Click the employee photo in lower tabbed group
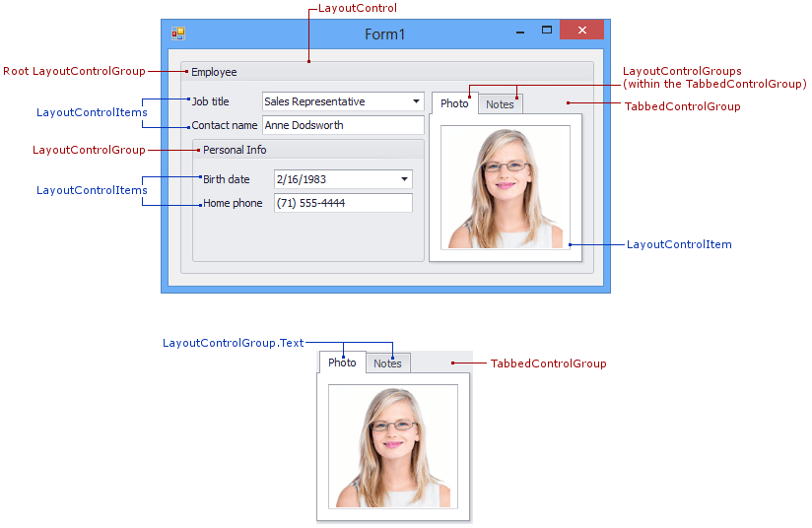 tap(393, 446)
